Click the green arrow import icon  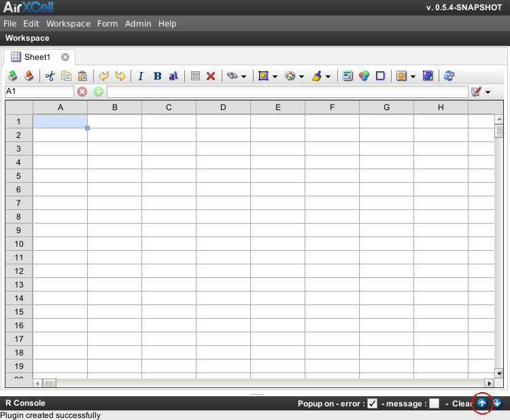coord(13,76)
